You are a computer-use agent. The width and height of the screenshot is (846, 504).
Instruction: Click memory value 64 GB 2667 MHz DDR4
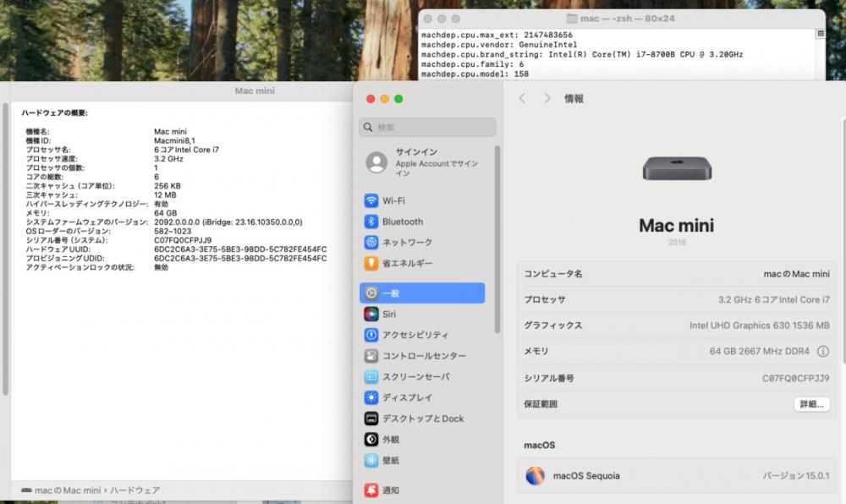[x=759, y=352]
